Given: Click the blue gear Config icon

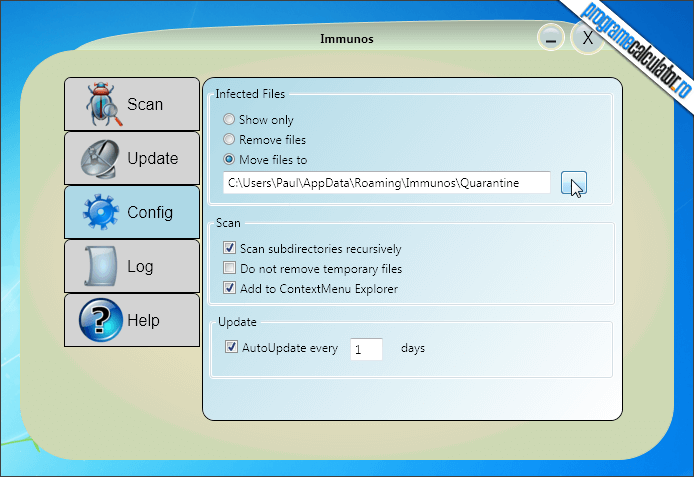Looking at the screenshot, I should [x=101, y=212].
